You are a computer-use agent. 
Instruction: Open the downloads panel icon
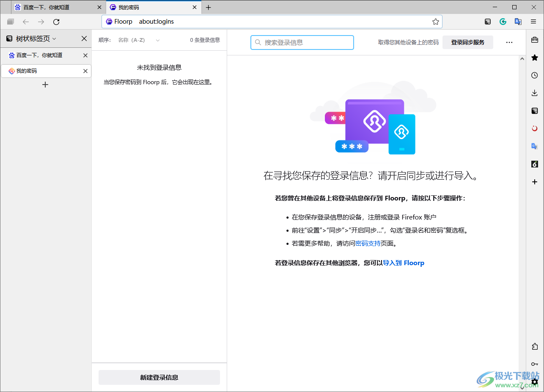(x=534, y=93)
